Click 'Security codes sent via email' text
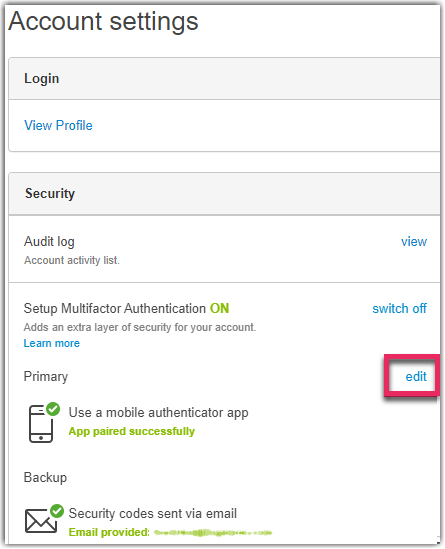Image resolution: width=445 pixels, height=549 pixels. click(153, 514)
